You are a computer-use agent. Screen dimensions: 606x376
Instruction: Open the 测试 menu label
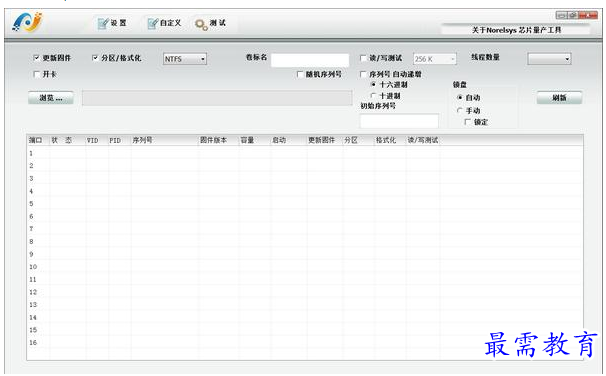(x=218, y=23)
